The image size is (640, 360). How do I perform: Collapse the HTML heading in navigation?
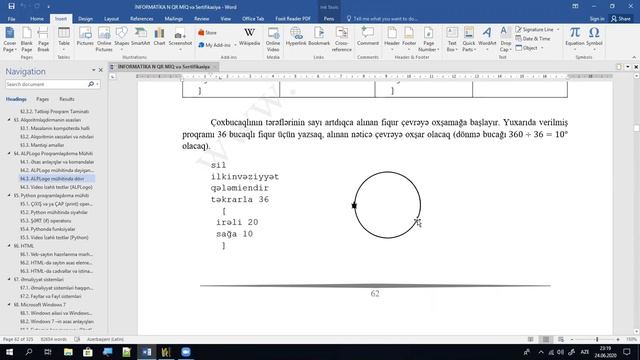(9, 246)
